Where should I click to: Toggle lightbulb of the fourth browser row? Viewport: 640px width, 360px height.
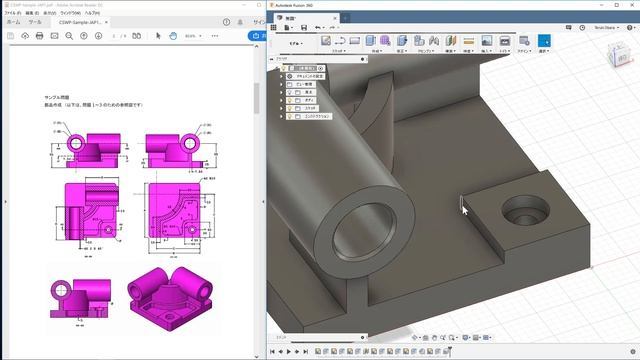(x=290, y=92)
